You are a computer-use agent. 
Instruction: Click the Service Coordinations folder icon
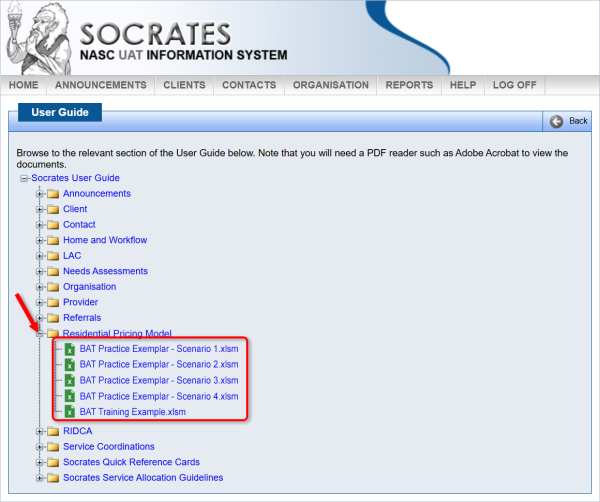[x=53, y=447]
